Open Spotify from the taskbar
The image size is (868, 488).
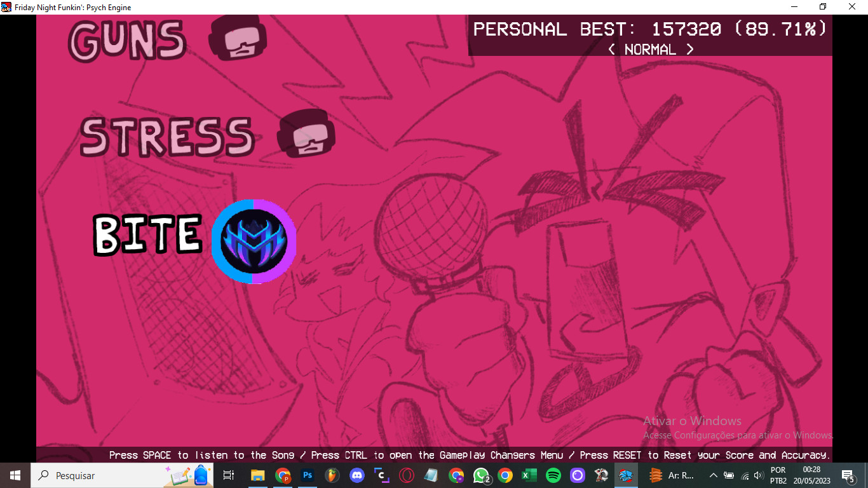(553, 475)
